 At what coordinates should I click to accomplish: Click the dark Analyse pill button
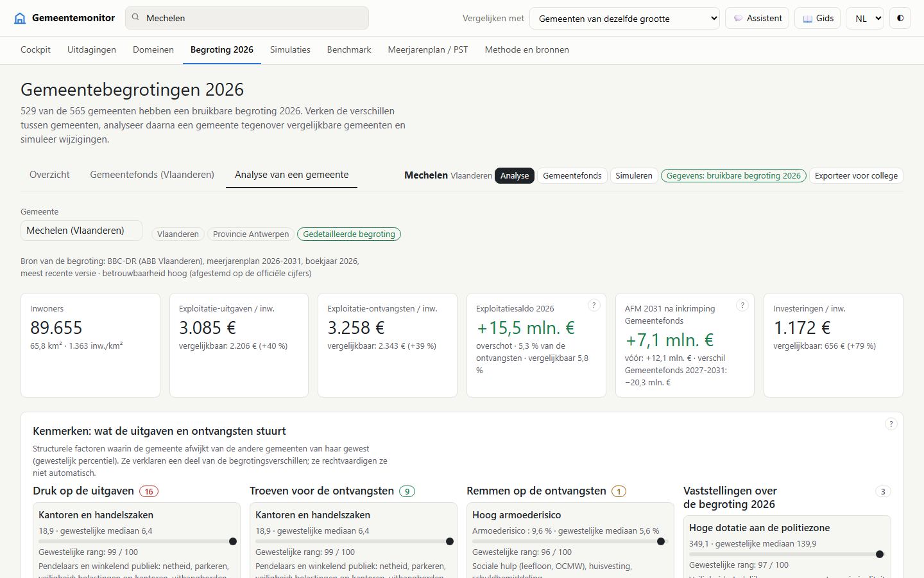coord(515,175)
